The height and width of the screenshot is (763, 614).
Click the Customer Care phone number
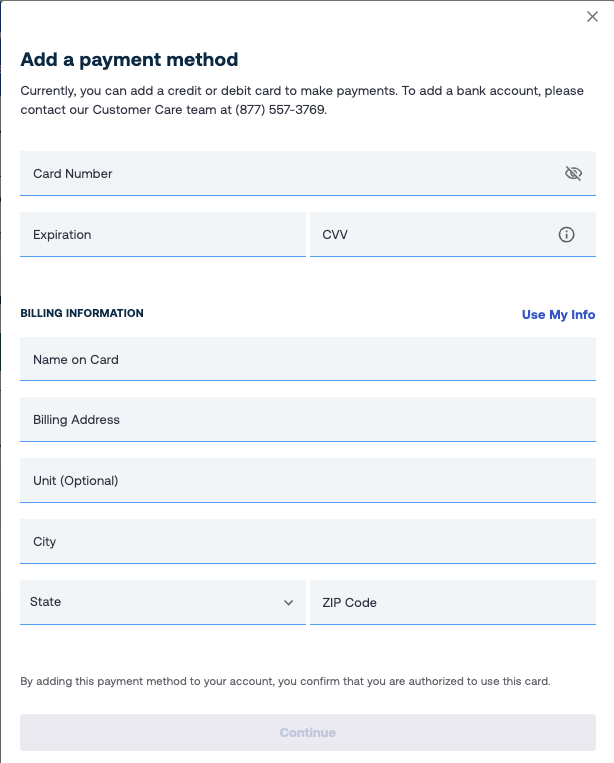pyautogui.click(x=281, y=110)
